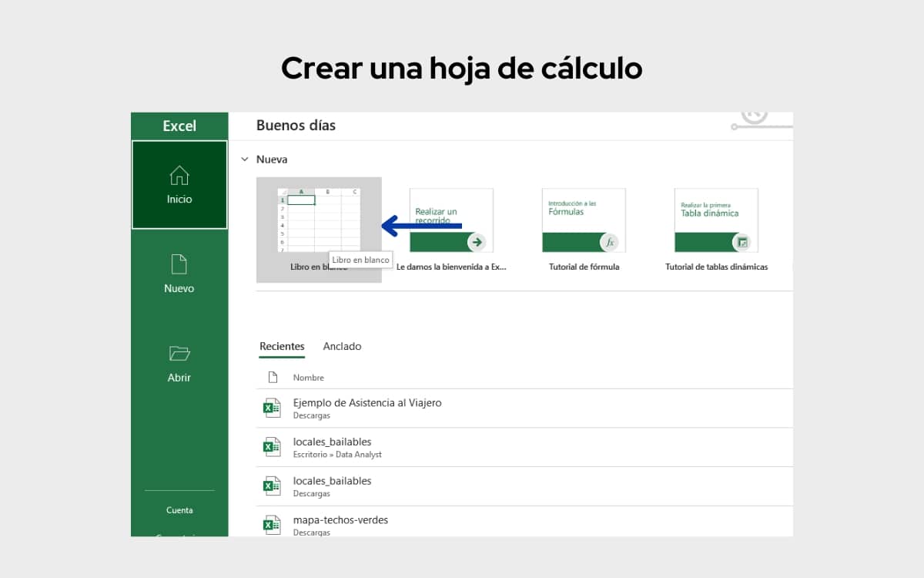Open the Realizar un recorrido template
The width and height of the screenshot is (924, 578).
tap(450, 220)
